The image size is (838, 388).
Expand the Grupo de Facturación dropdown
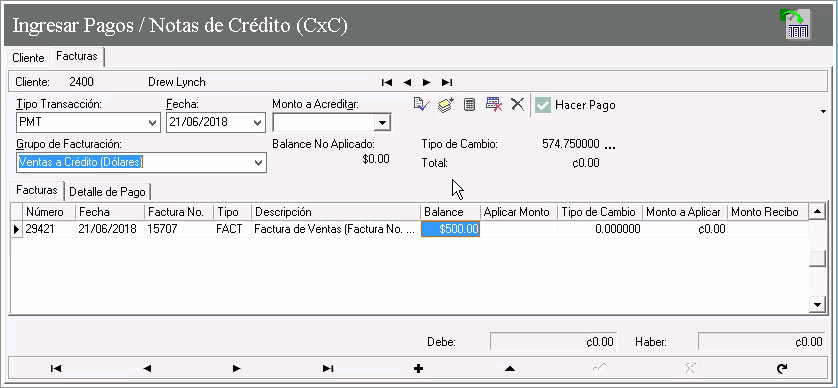click(259, 162)
